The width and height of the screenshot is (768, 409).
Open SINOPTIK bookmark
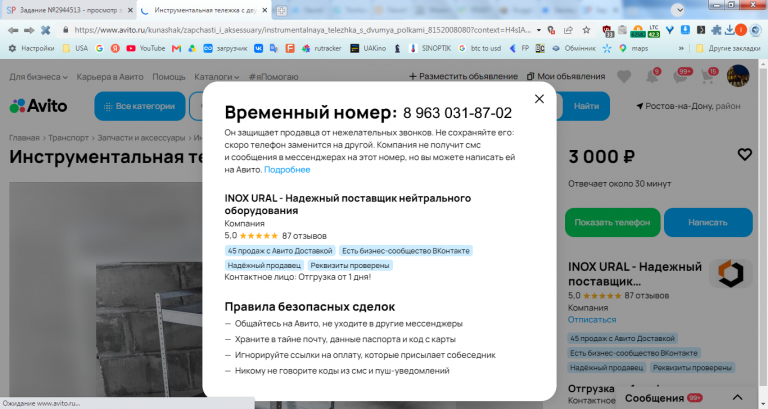(x=430, y=48)
